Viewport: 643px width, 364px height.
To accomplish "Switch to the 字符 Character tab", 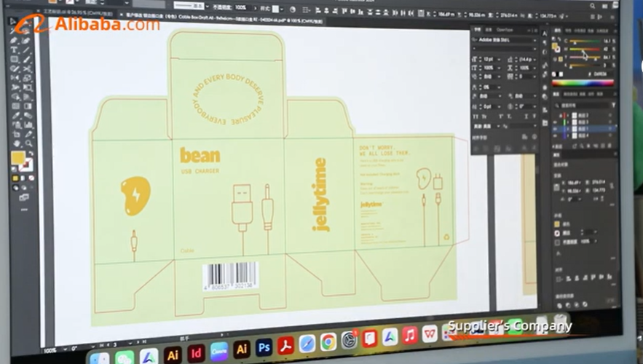I will pyautogui.click(x=477, y=30).
